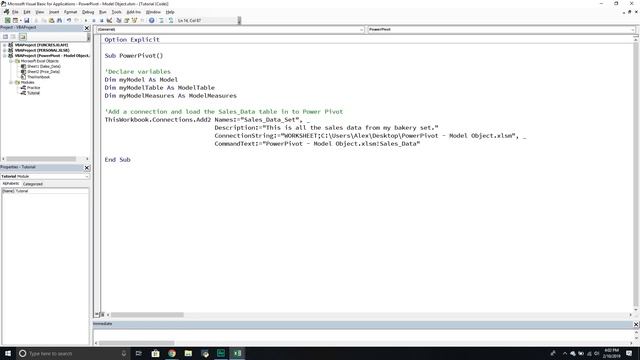The height and width of the screenshot is (360, 640).
Task: Pause execution with the Break icon
Action: (x=94, y=20)
